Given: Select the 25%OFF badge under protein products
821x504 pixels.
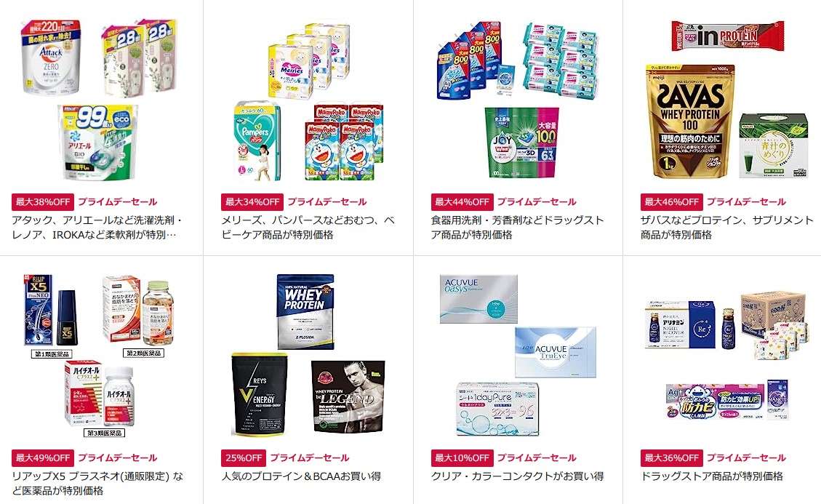Looking at the screenshot, I should 244,458.
